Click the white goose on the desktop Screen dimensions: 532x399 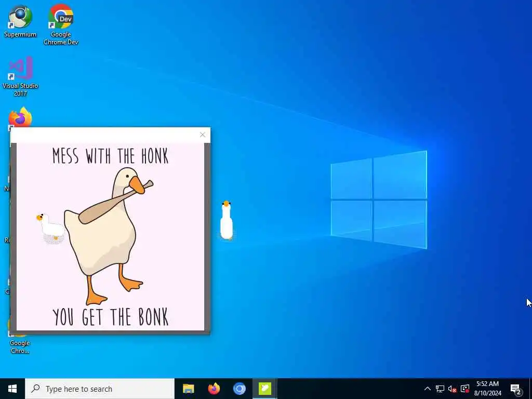coord(227,220)
